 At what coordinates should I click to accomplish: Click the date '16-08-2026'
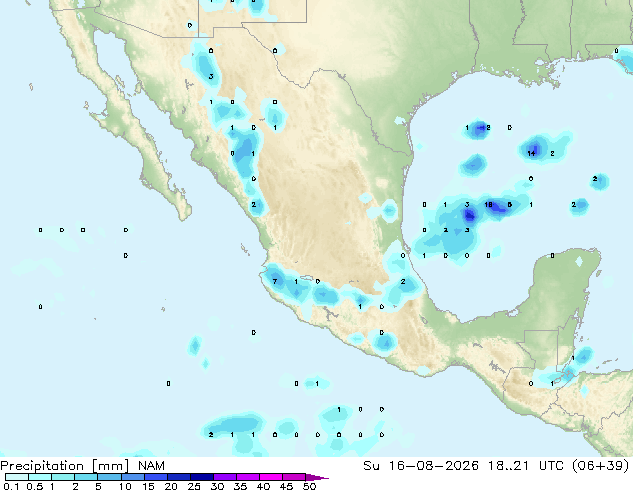coord(433,466)
